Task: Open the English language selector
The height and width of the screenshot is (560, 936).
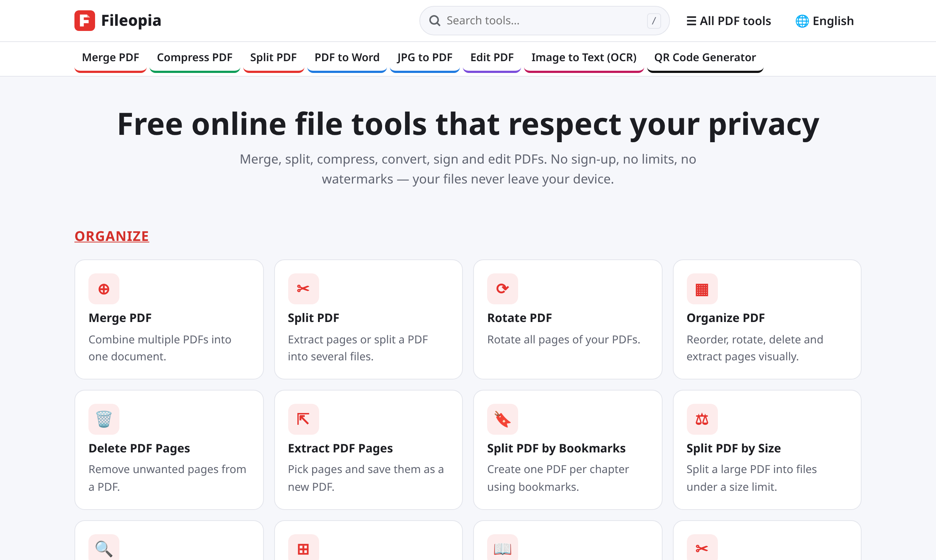Action: [x=825, y=21]
